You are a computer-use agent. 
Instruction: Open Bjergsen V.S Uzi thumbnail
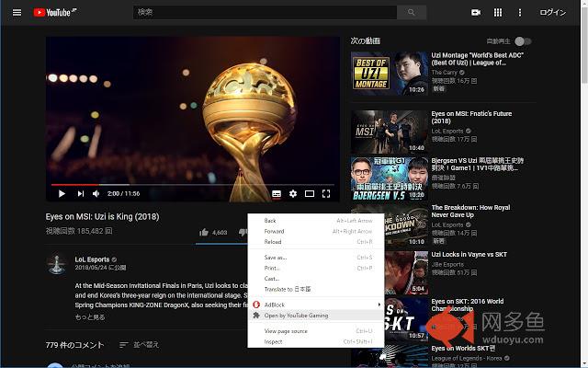click(x=389, y=178)
